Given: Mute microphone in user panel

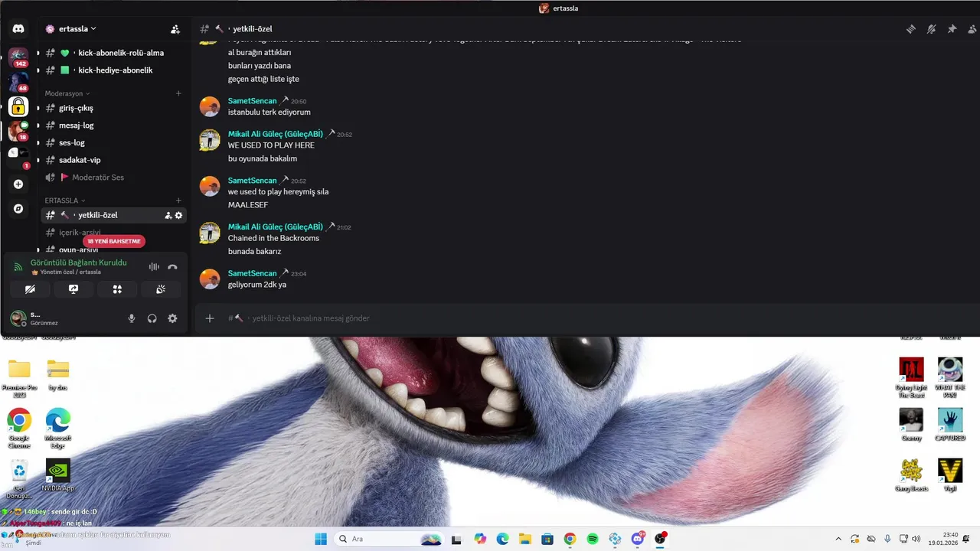Looking at the screenshot, I should pos(132,318).
